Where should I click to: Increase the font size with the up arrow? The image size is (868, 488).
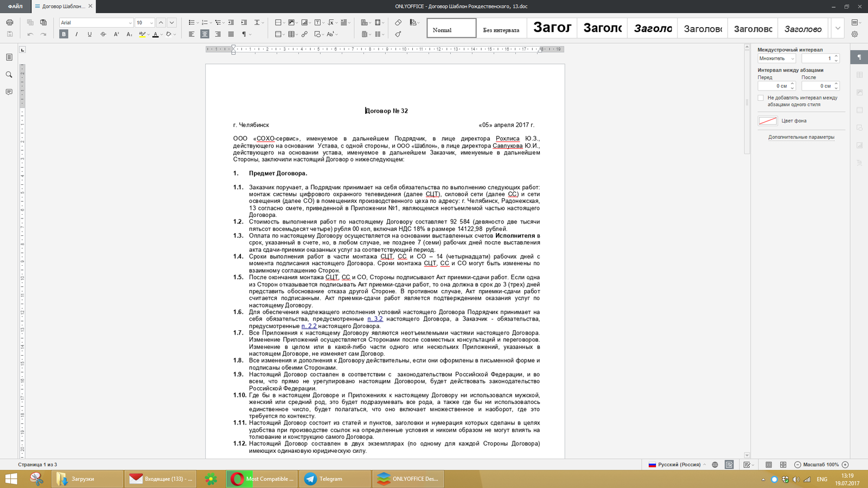pyautogui.click(x=161, y=22)
